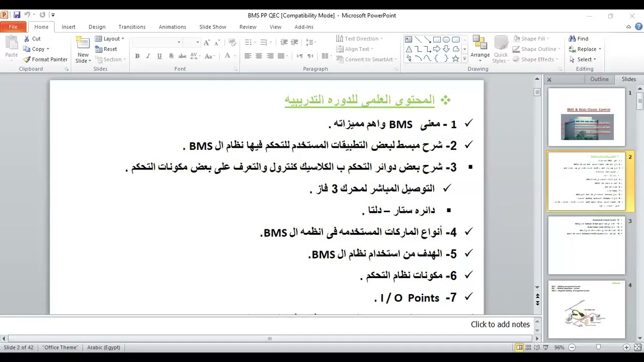The width and height of the screenshot is (644, 362).
Task: Toggle Italic formatting
Action: coord(148,56)
